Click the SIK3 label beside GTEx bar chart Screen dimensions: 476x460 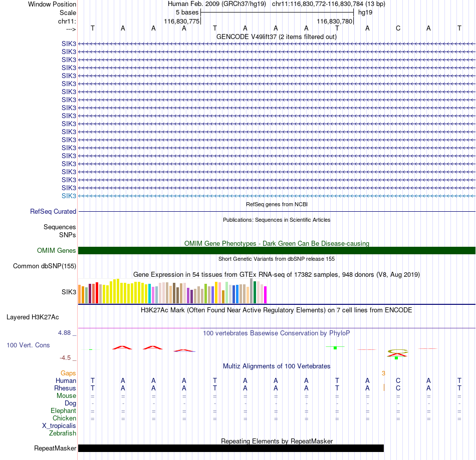[69, 292]
